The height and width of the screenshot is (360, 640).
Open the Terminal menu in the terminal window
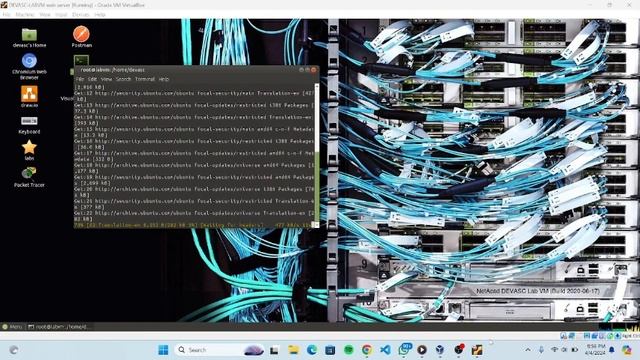(145, 79)
